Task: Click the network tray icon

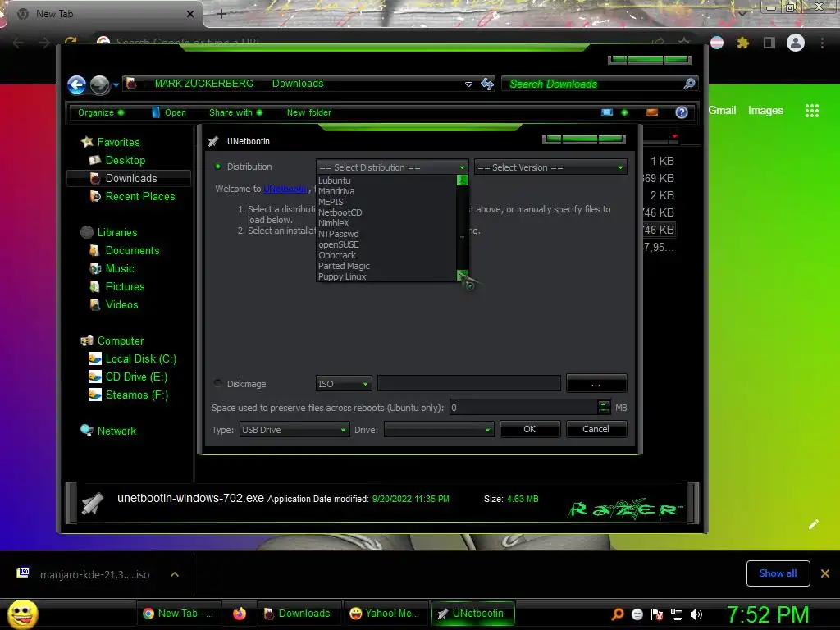Action: pyautogui.click(x=677, y=614)
